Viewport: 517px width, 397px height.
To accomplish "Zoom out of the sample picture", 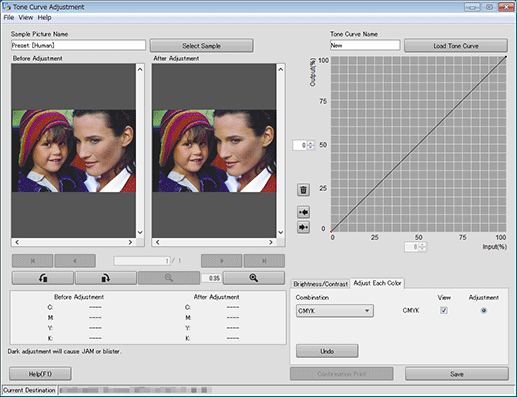I will point(169,278).
